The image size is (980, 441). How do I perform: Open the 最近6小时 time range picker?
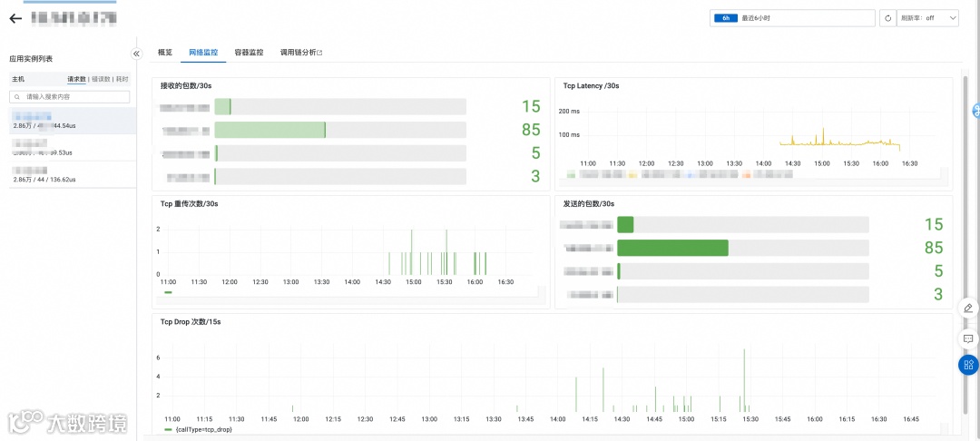tap(792, 18)
